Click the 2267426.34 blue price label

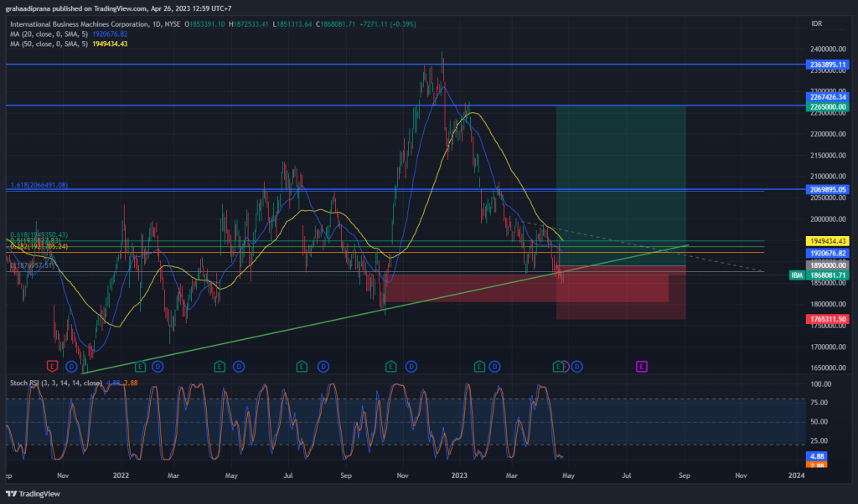click(827, 97)
